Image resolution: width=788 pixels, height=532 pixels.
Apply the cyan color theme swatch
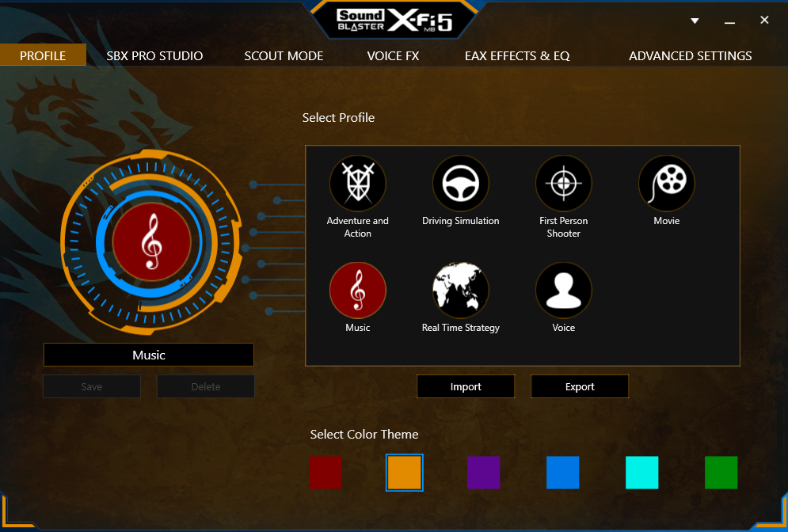(x=641, y=472)
